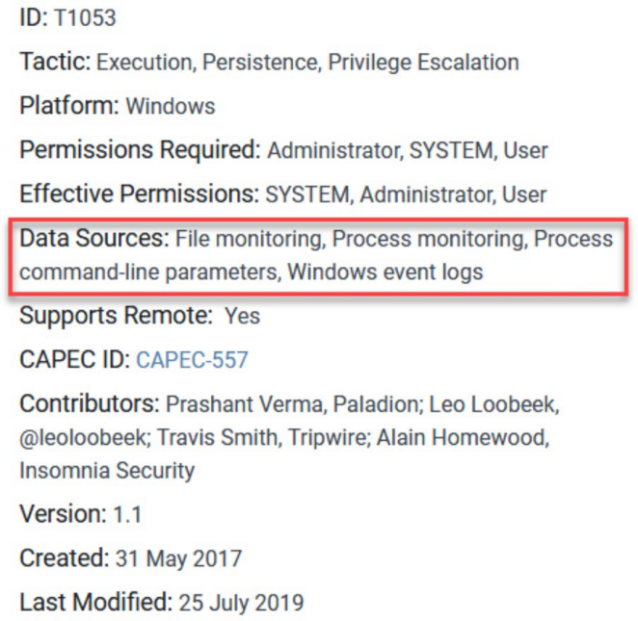Click the Windows value beside Platform
The width and height of the screenshot is (638, 621).
point(170,106)
